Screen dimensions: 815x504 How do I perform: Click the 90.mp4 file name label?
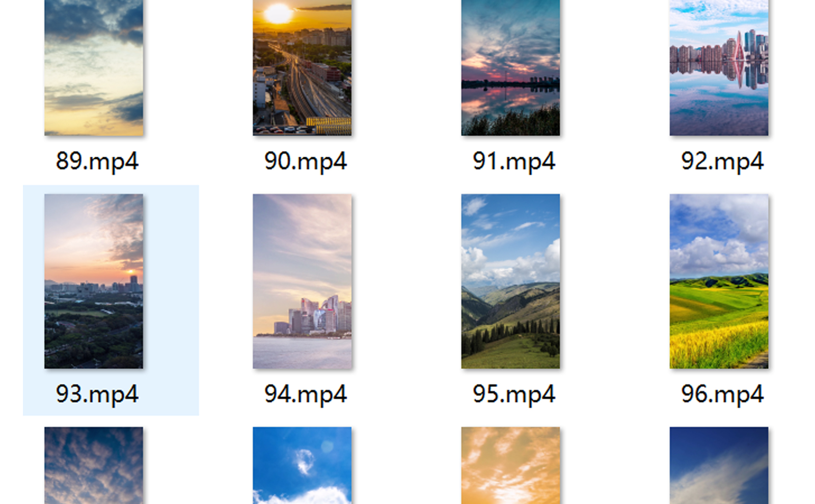point(305,162)
